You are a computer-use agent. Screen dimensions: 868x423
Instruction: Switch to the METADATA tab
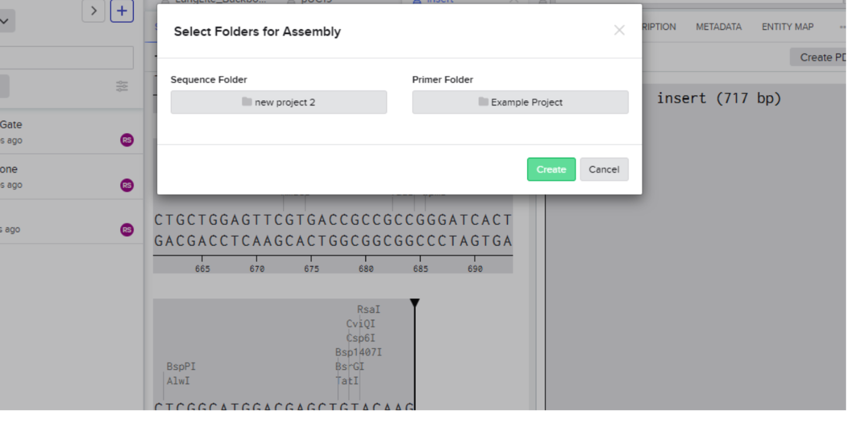click(719, 27)
